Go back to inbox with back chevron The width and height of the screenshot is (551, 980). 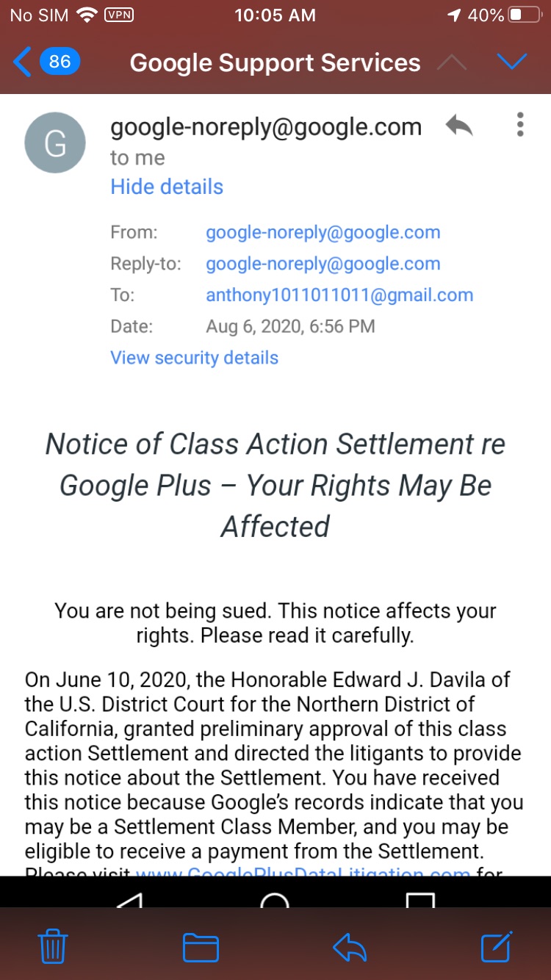(x=22, y=62)
